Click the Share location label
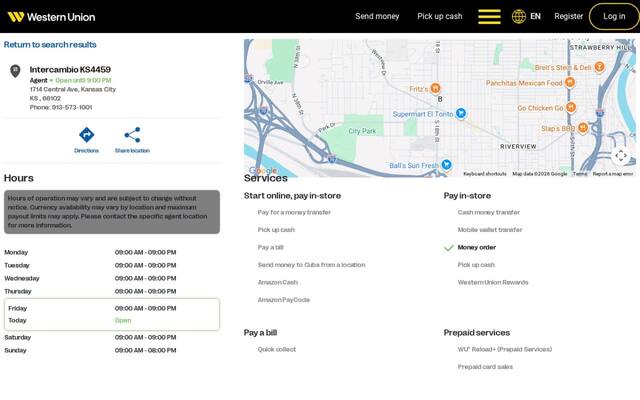This screenshot has height=400, width=640. [132, 151]
